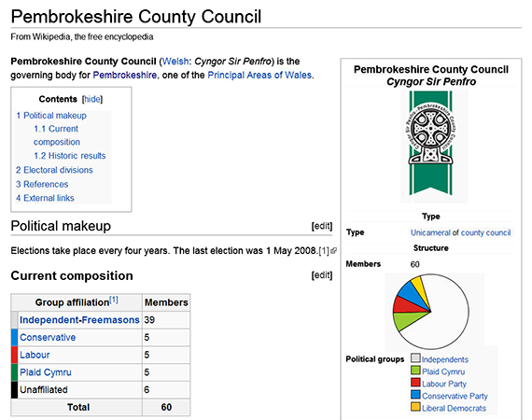Click the Members 60 value in infobox

pyautogui.click(x=415, y=264)
